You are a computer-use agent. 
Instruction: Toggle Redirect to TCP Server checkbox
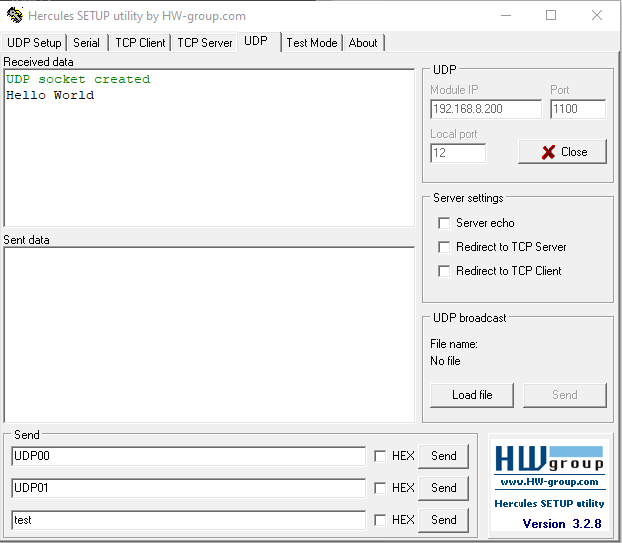coord(444,247)
